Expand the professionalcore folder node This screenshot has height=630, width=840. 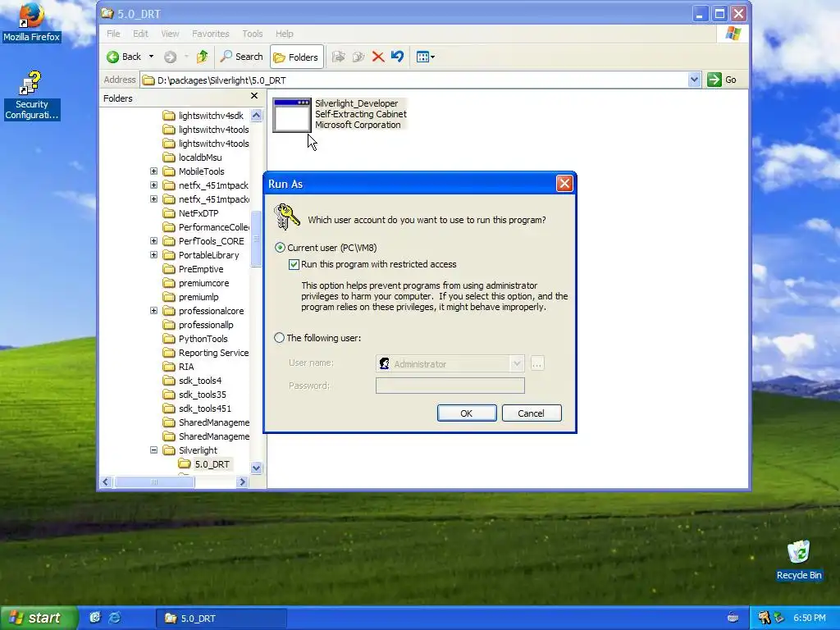click(x=153, y=311)
